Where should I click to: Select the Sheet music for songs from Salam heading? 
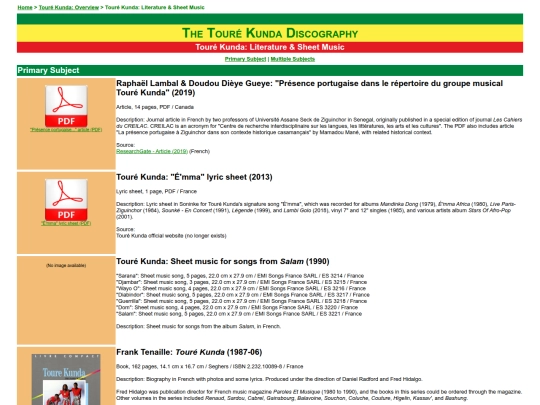[223, 261]
